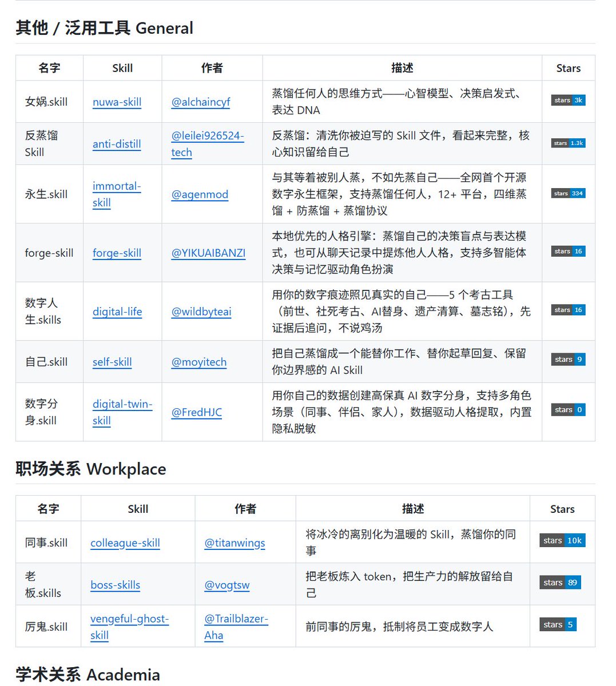Click the stars 9 badge for self-skill
Screen dimensions: 616x686
click(568, 360)
